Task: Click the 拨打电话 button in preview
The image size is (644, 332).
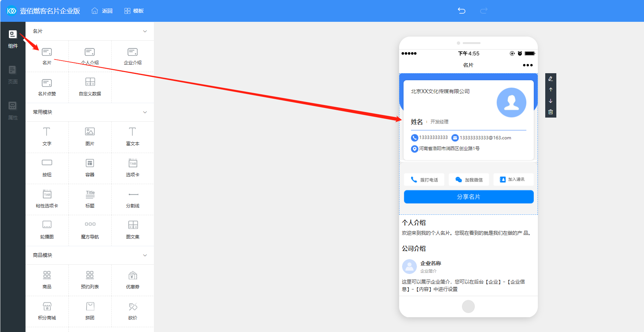Action: click(x=424, y=180)
